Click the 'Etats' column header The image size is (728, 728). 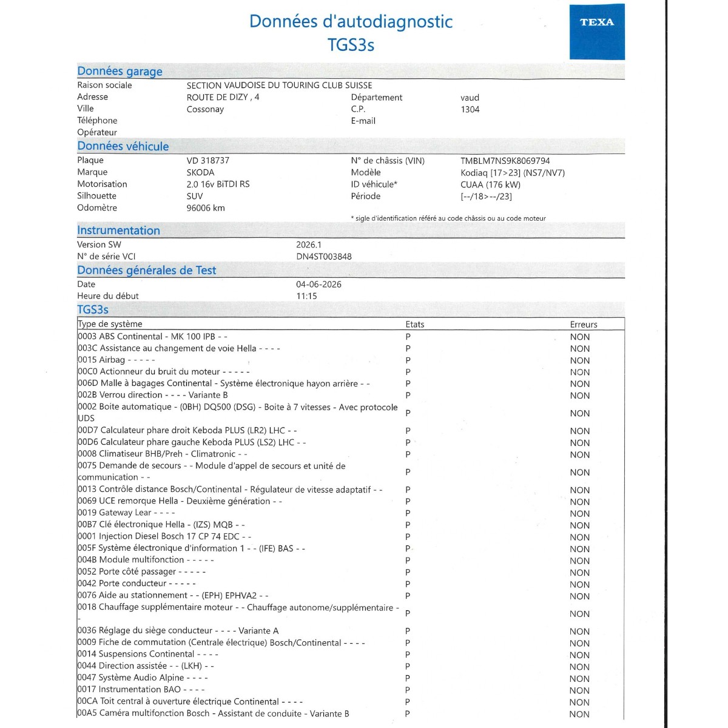[x=415, y=325]
